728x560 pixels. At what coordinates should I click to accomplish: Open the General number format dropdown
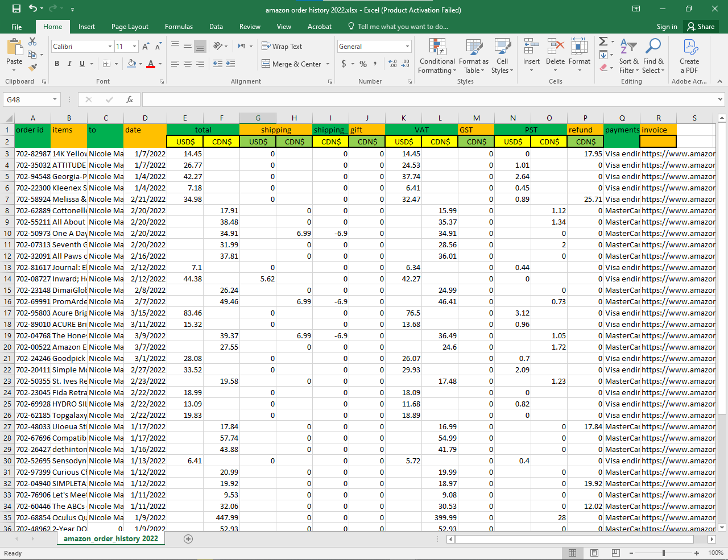pyautogui.click(x=407, y=47)
